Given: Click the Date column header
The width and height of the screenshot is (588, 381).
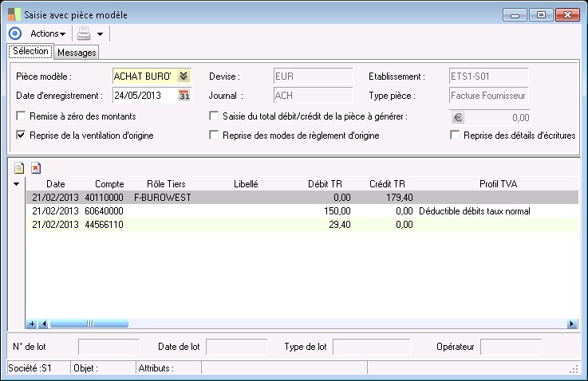Looking at the screenshot, I should pos(56,184).
